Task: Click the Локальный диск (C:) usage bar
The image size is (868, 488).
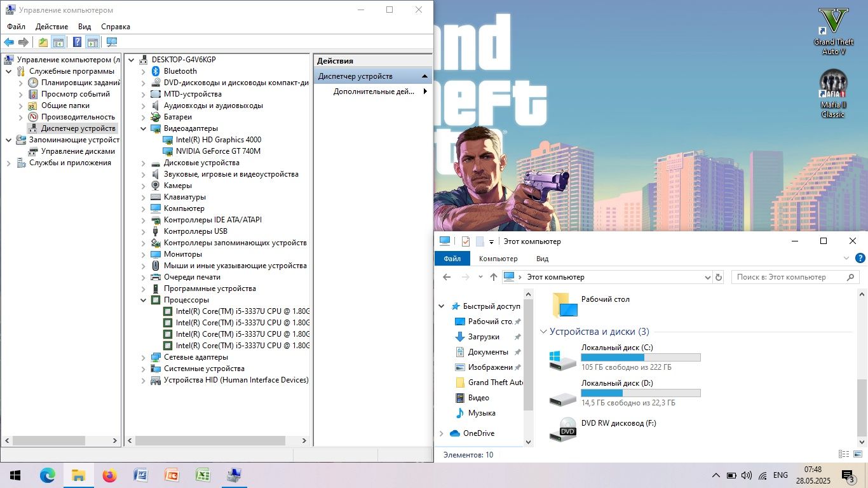Action: [x=641, y=358]
